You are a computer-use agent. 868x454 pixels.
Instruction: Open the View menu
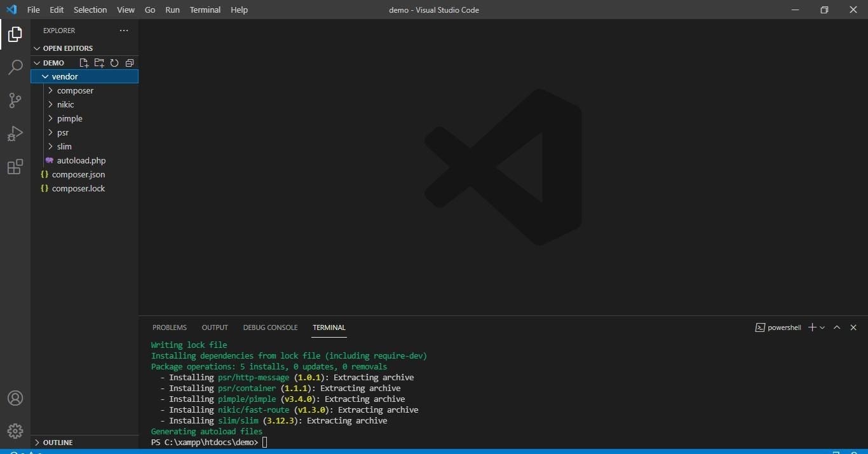(126, 10)
